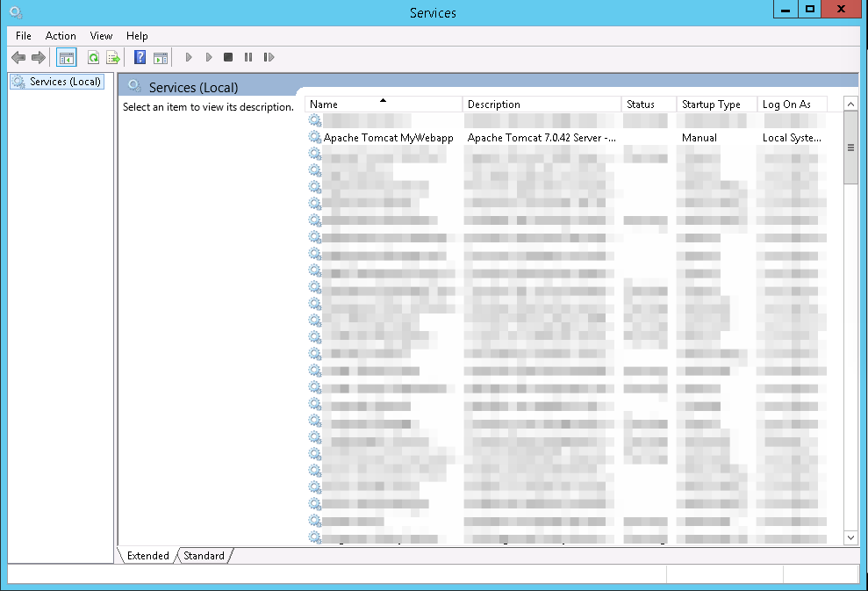
Task: Open the blue question mark Help icon
Action: pyautogui.click(x=140, y=58)
